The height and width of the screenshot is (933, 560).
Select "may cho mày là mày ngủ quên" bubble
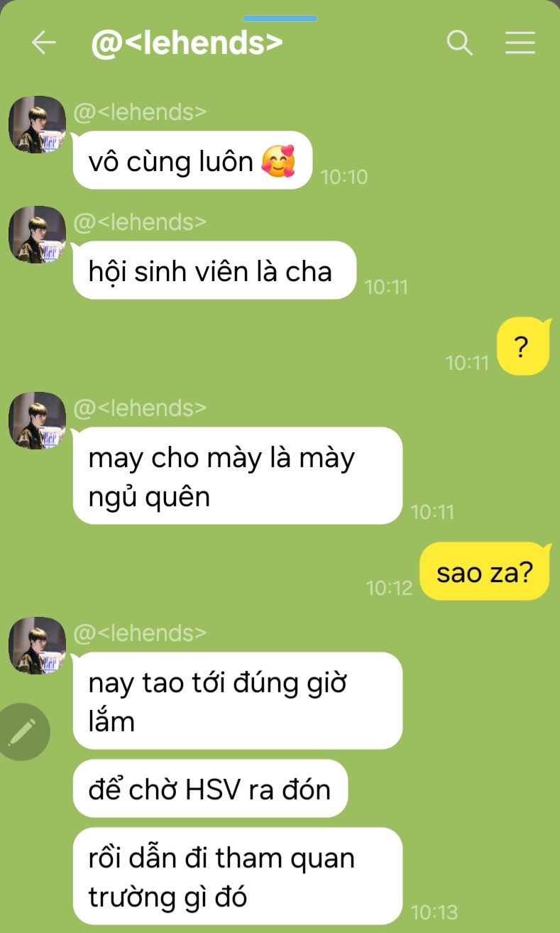(238, 476)
